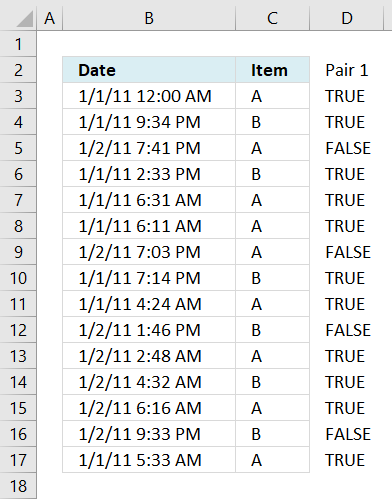Select row 1 header
The image size is (392, 499).
(18, 44)
